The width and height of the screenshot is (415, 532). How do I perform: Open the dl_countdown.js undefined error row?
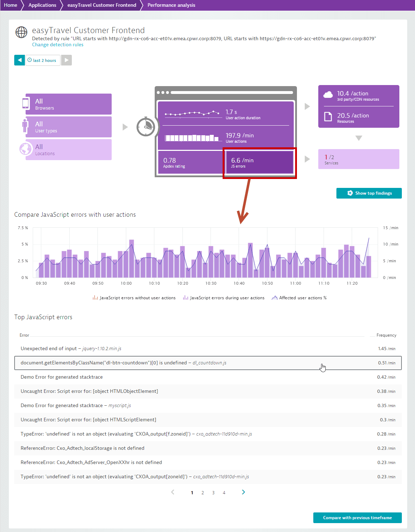[x=208, y=363]
